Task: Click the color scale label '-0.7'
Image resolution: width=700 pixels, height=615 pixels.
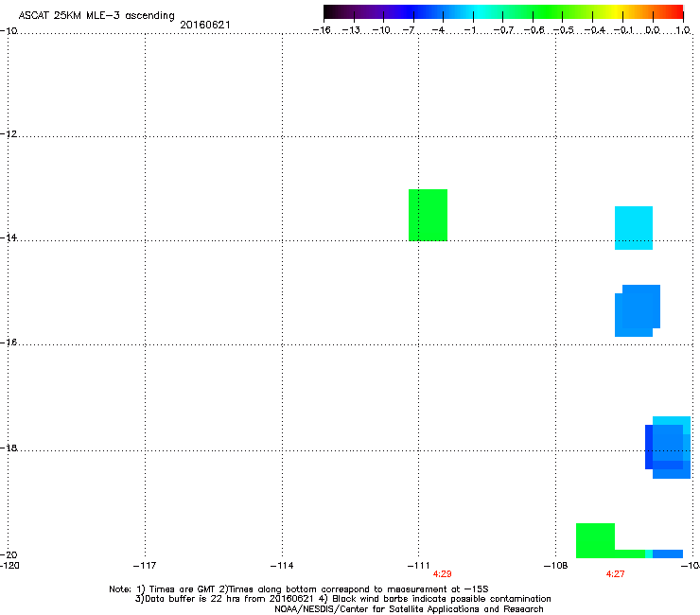Action: click(503, 30)
